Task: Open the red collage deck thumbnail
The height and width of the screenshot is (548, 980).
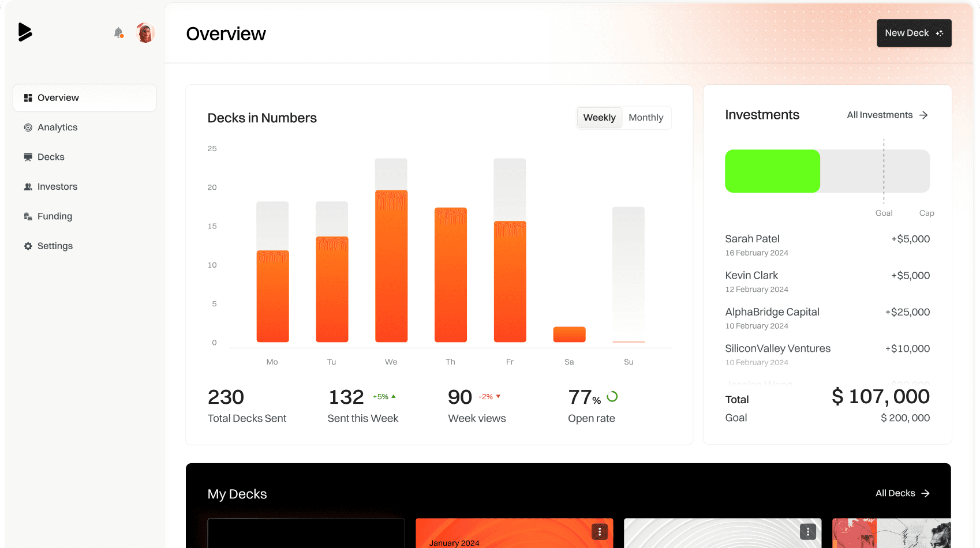Action: click(x=891, y=533)
